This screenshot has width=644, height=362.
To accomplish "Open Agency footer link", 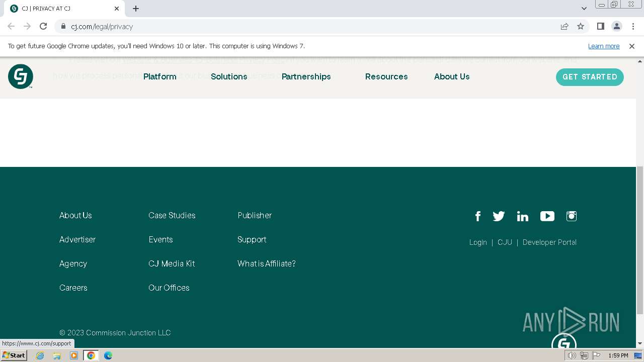I will tap(73, 263).
